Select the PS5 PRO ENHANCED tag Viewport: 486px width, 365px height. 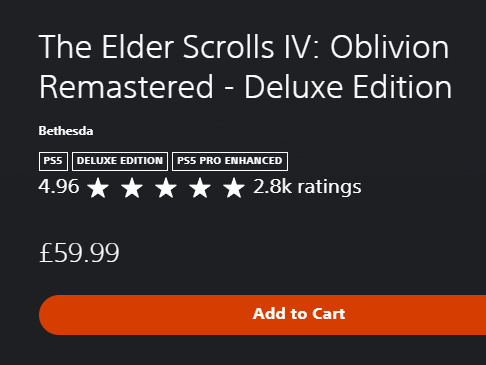(230, 161)
